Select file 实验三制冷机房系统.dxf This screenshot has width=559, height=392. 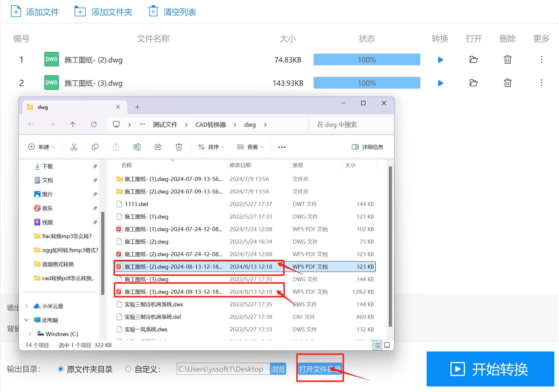tap(153, 317)
